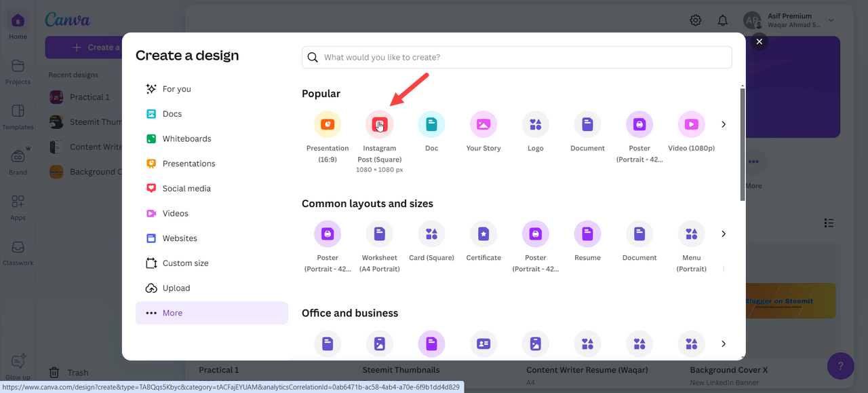This screenshot has width=868, height=393.
Task: Select Presentations category
Action: pos(212,164)
